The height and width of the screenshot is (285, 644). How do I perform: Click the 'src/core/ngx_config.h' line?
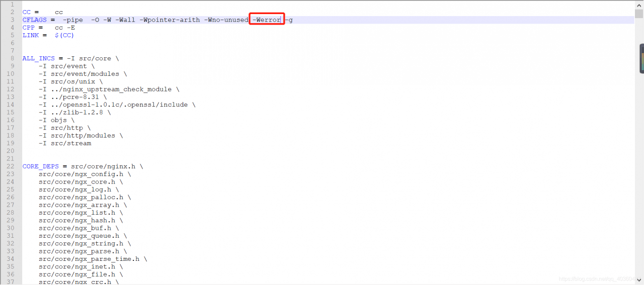pos(85,174)
